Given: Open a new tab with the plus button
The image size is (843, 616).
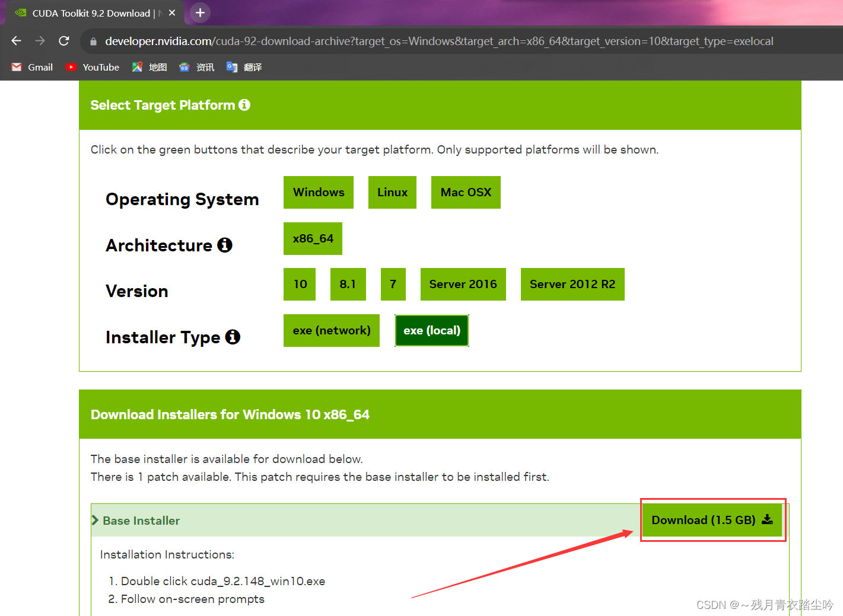Looking at the screenshot, I should [201, 12].
